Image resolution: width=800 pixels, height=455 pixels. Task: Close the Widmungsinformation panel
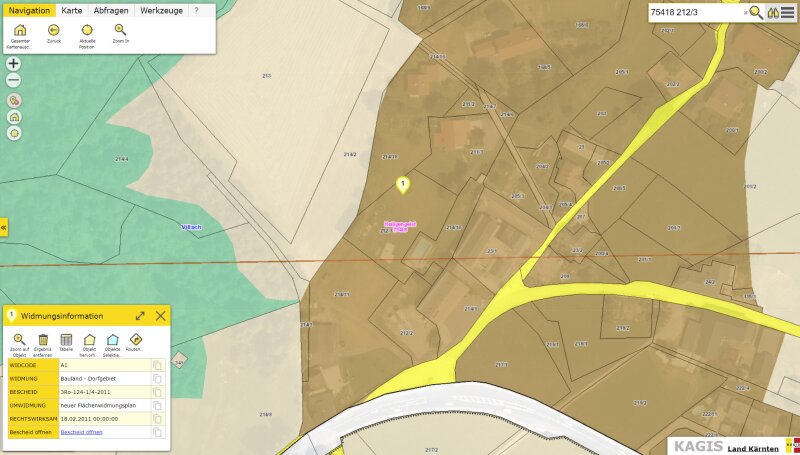click(160, 315)
